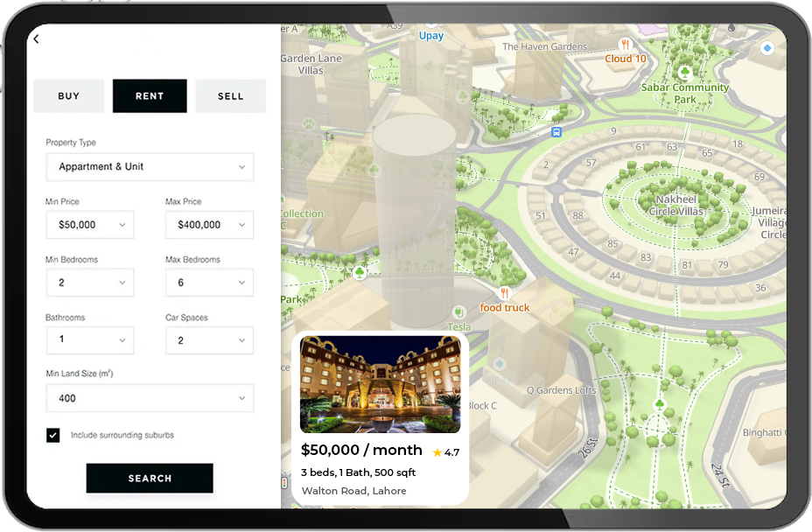This screenshot has height=532, width=812.
Task: Expand the Car Spaces dropdown
Action: point(209,340)
